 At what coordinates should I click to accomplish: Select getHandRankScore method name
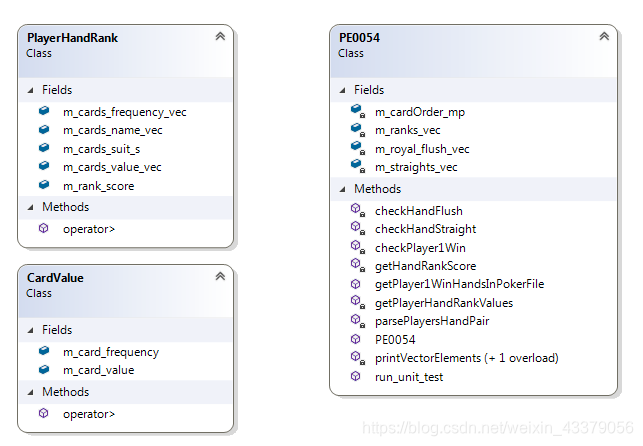pos(425,266)
